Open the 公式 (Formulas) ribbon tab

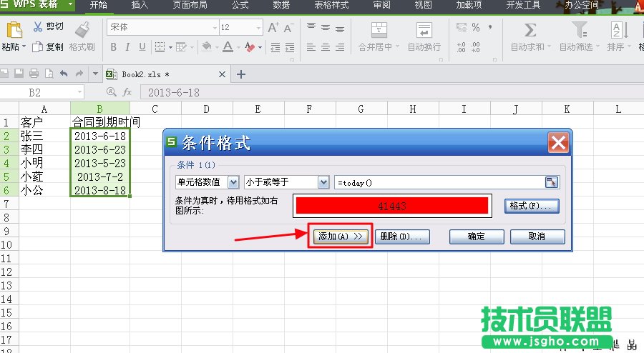pos(240,5)
